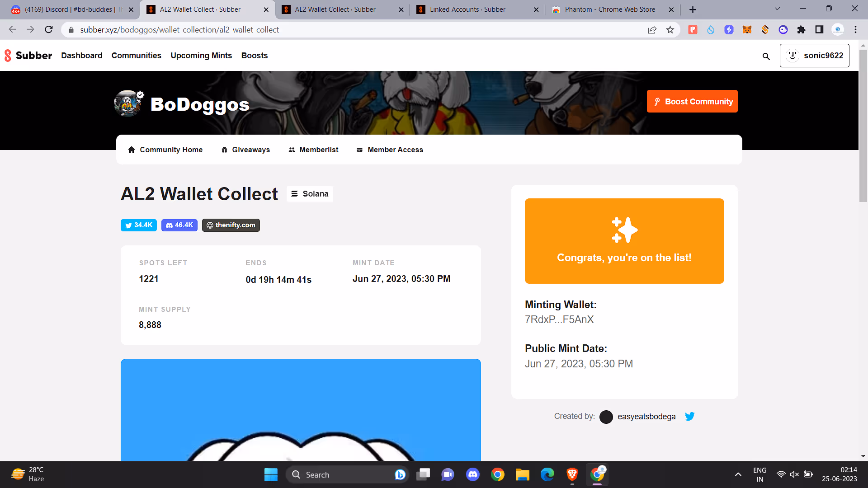The image size is (868, 488).
Task: Open the BoDoggos community avatar
Action: (x=128, y=104)
